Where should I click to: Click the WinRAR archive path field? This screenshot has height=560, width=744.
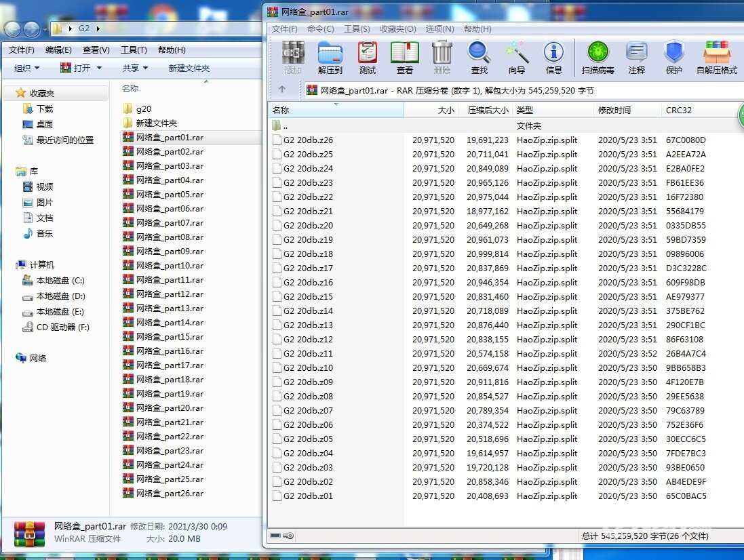[522, 90]
